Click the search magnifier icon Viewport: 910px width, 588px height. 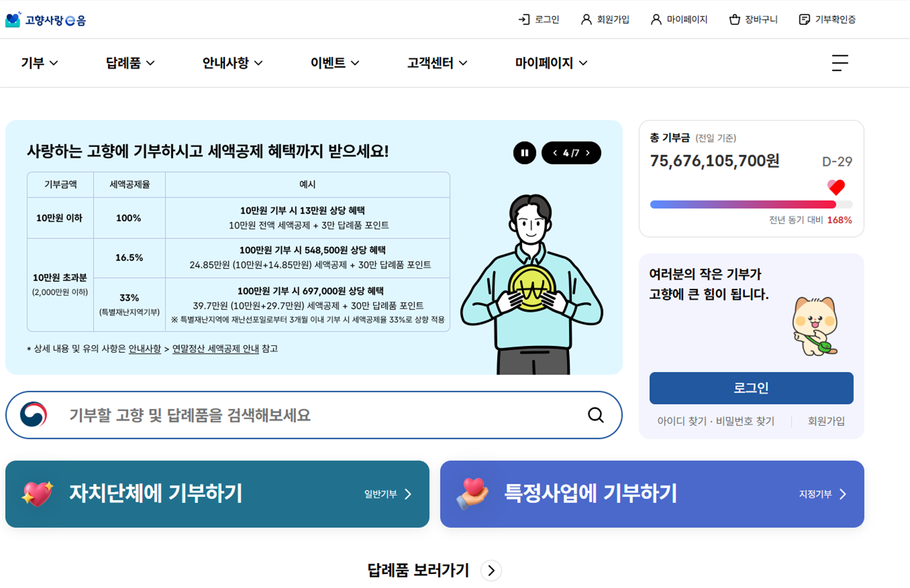pyautogui.click(x=596, y=415)
